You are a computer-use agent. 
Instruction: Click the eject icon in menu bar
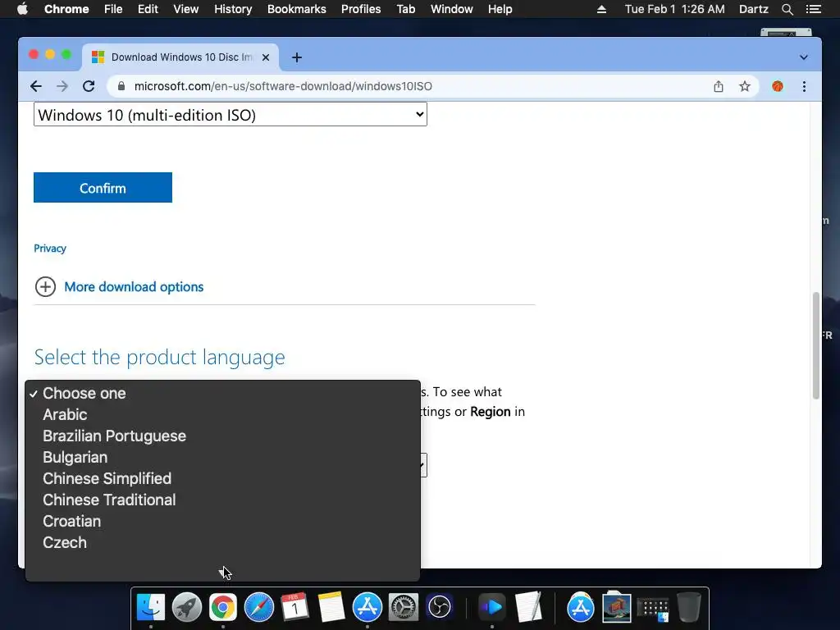click(601, 9)
